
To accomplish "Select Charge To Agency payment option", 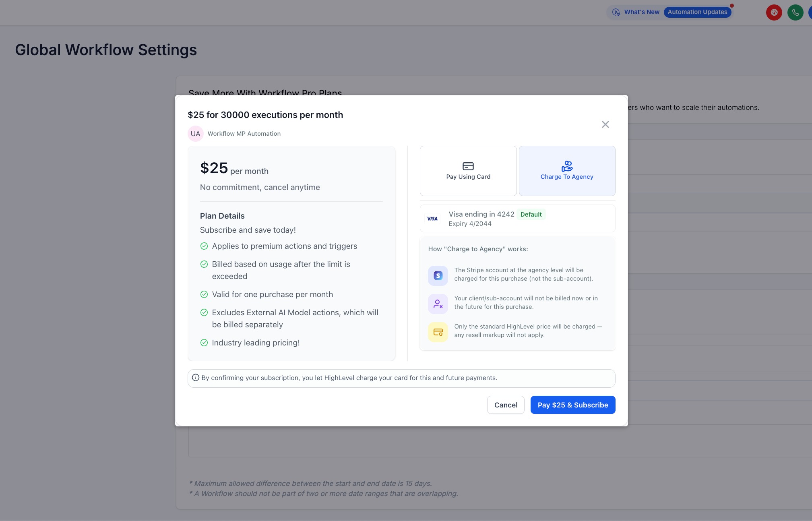I will [567, 171].
